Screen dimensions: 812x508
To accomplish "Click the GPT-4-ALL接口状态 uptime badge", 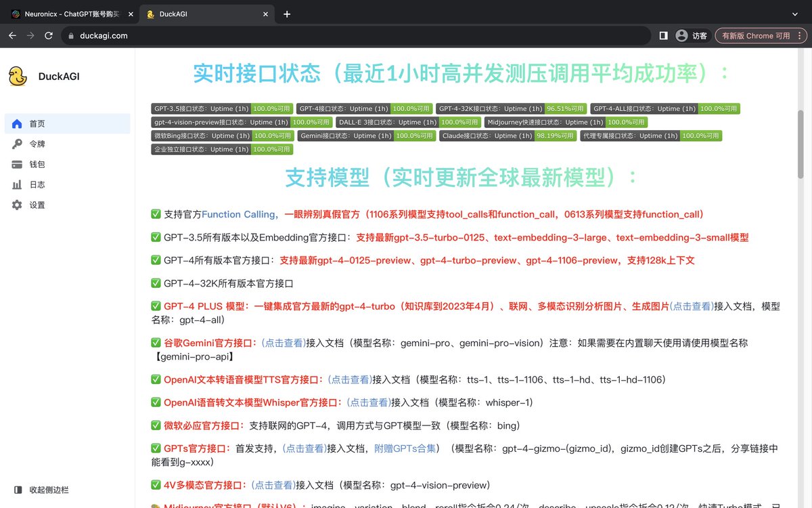I will 665,108.
